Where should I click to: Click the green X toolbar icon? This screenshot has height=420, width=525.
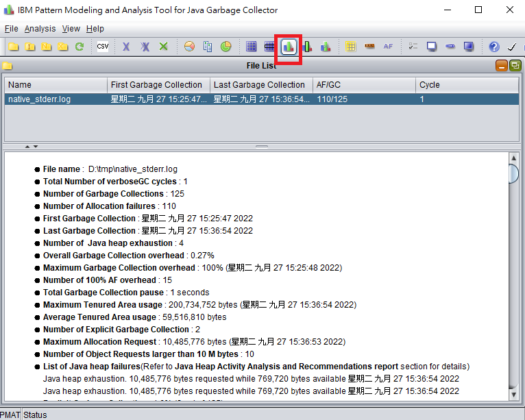[x=163, y=47]
